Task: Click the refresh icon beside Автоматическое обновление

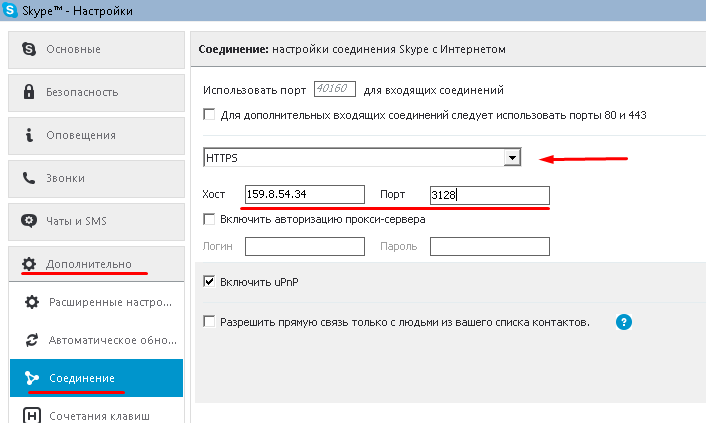Action: (32, 340)
